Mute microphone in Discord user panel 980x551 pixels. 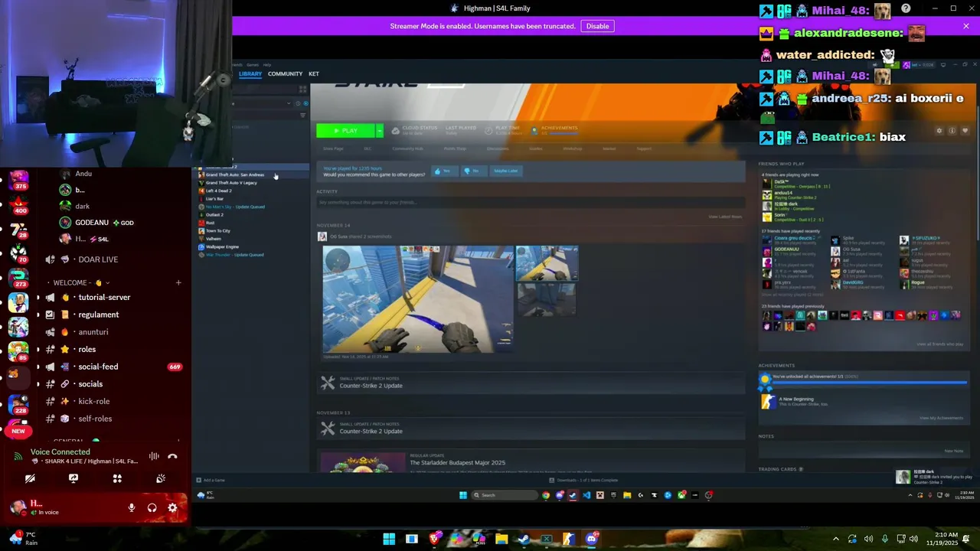tap(131, 507)
